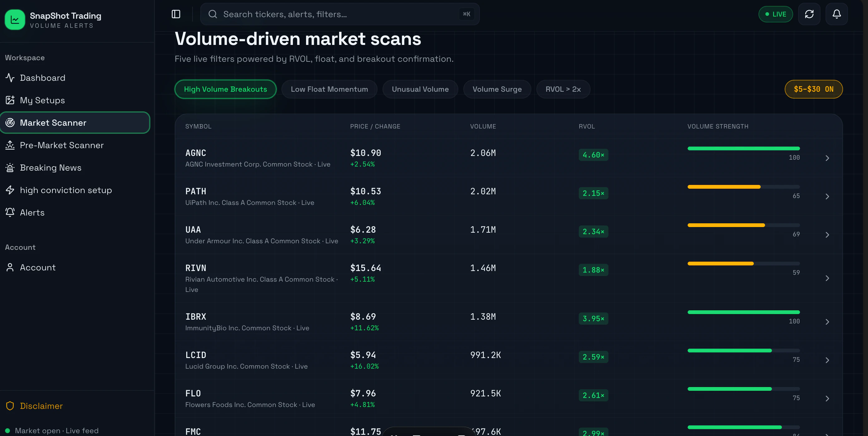
Task: Click the IBRX price $8.69
Action: (x=363, y=317)
